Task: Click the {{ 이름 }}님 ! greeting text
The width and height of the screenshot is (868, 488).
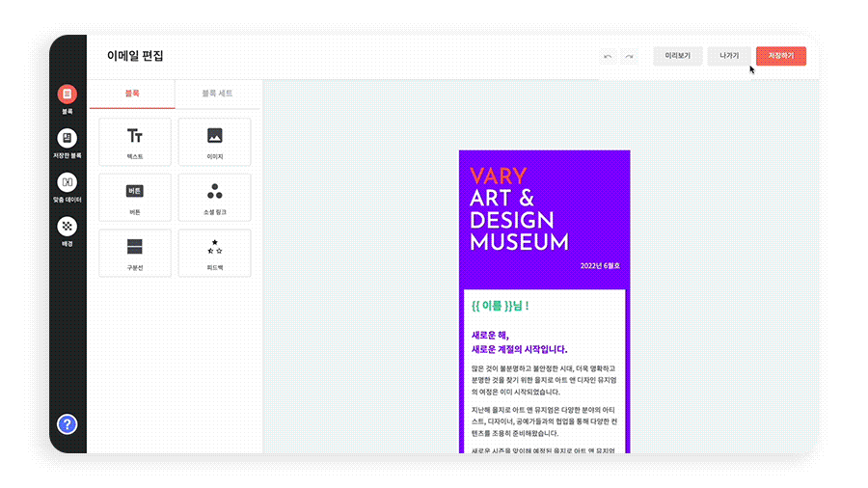Action: tap(500, 306)
